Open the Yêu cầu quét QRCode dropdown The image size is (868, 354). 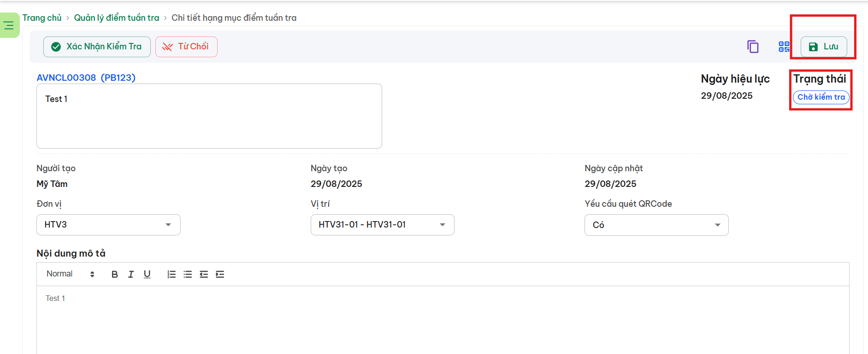656,225
